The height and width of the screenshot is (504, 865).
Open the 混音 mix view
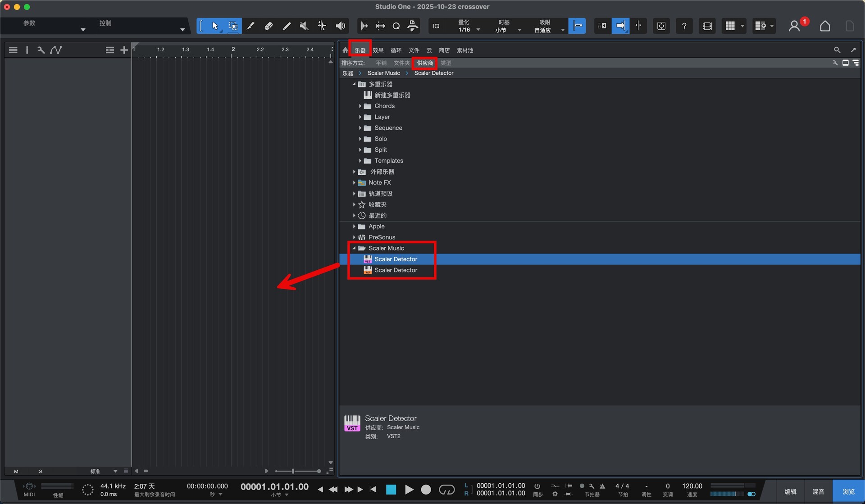(818, 491)
